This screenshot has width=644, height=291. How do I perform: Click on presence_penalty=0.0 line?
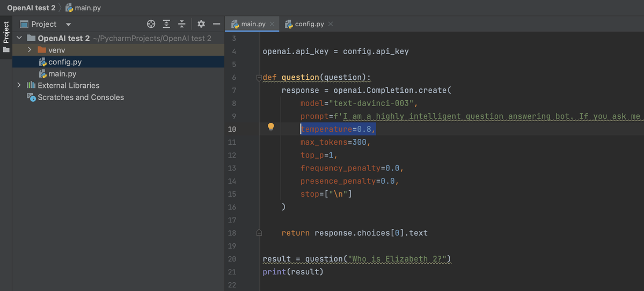[350, 181]
